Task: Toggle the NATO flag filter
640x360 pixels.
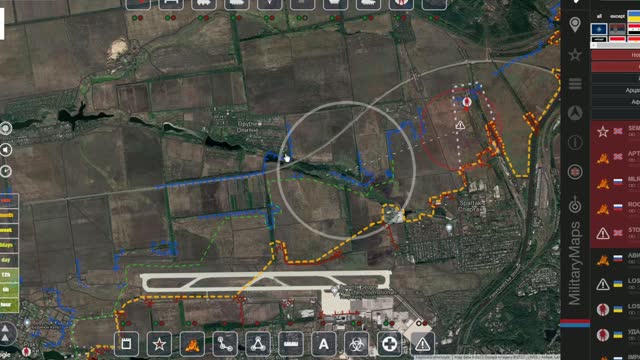Action: [x=599, y=29]
